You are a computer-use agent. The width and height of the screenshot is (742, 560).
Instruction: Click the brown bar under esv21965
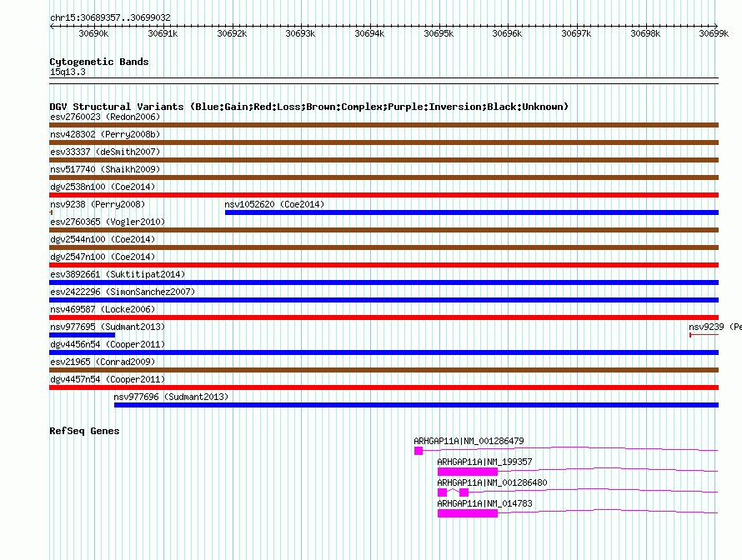pos(384,370)
